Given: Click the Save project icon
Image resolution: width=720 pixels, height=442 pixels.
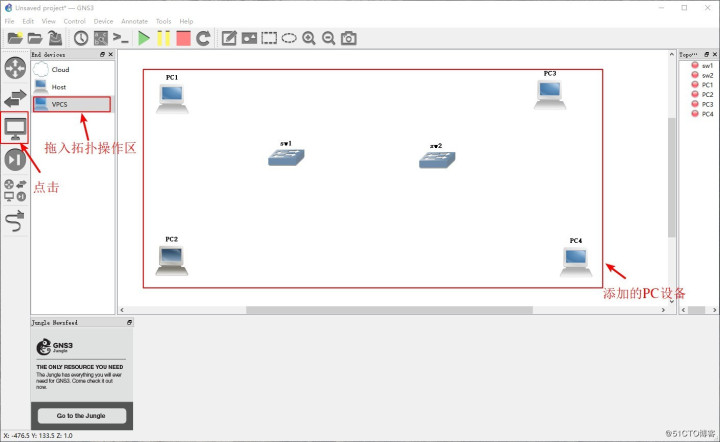Looking at the screenshot, I should [x=55, y=38].
